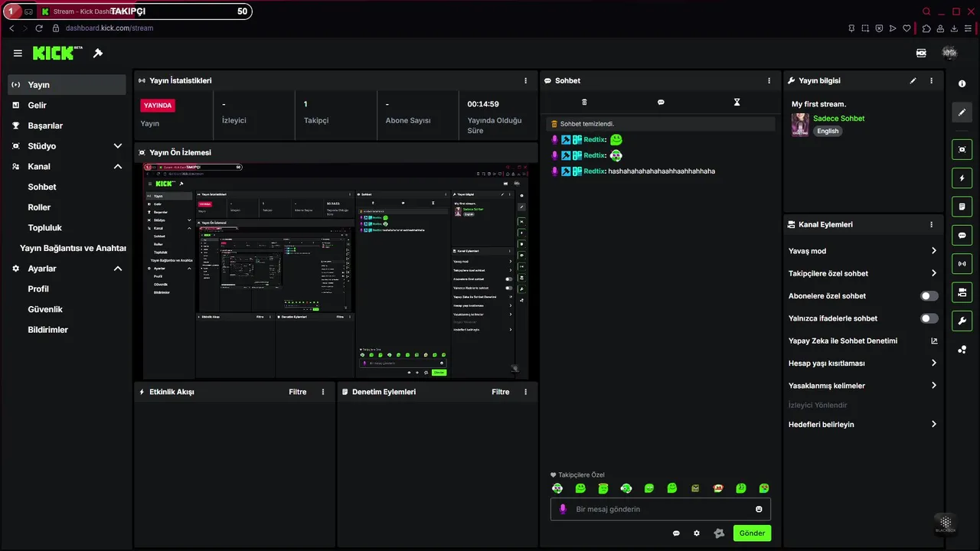
Task: Click the browser downloads icon
Action: [x=954, y=28]
